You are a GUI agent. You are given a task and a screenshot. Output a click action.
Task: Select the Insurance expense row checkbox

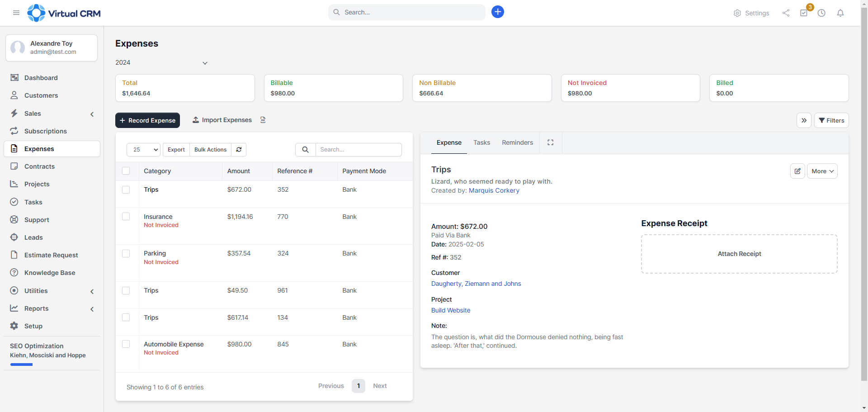[x=126, y=217]
